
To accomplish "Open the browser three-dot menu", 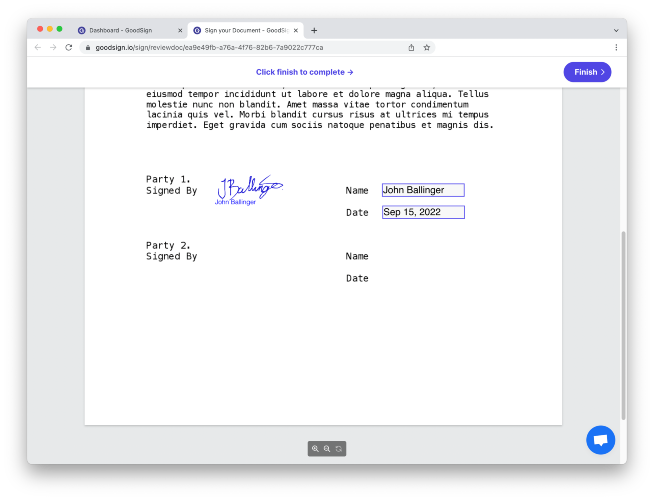I will click(x=616, y=48).
